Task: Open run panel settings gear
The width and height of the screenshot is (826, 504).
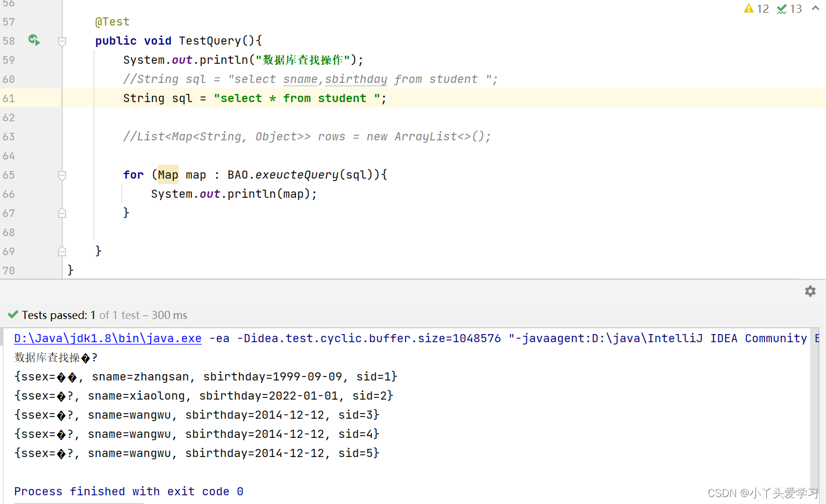Action: 810,291
